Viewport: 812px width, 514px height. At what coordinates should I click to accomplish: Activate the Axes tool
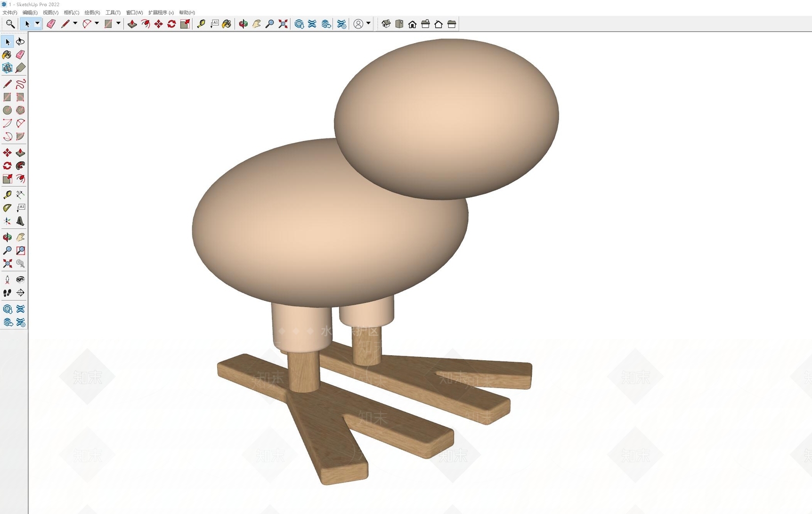[7, 221]
